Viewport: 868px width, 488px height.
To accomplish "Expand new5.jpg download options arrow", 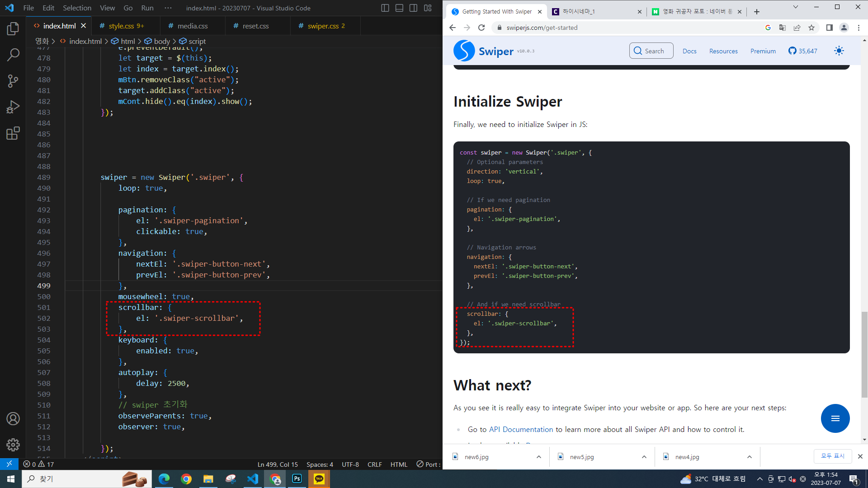I will [644, 457].
